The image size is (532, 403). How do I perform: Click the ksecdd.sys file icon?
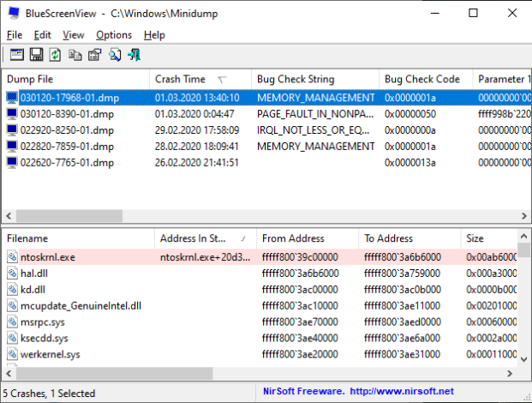click(12, 338)
